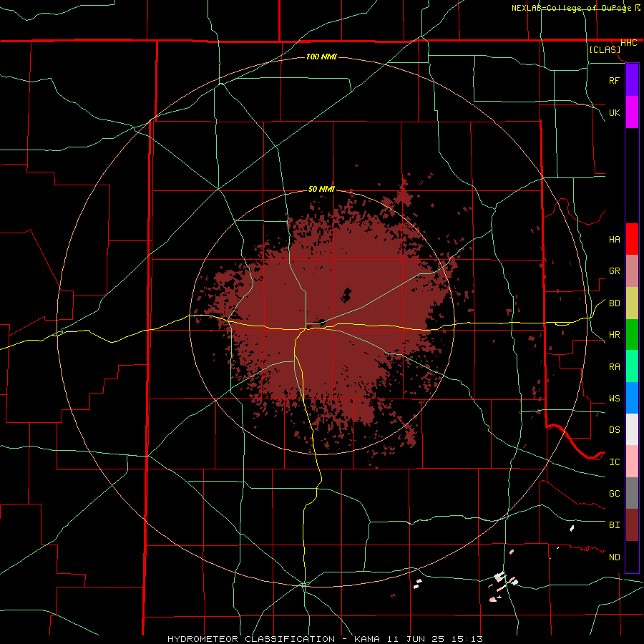644x644 pixels.
Task: Click the '100 NMI' range ring label
Action: [x=321, y=57]
